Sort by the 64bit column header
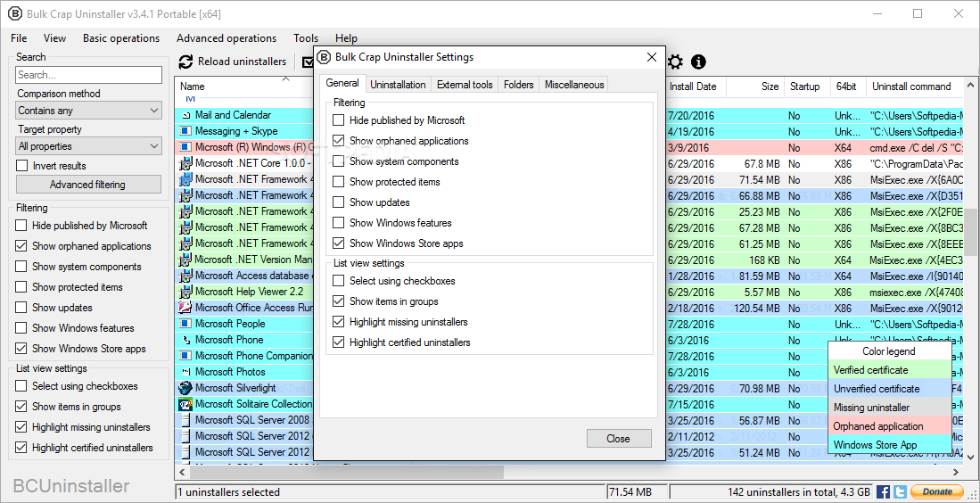The width and height of the screenshot is (980, 503). [x=846, y=87]
